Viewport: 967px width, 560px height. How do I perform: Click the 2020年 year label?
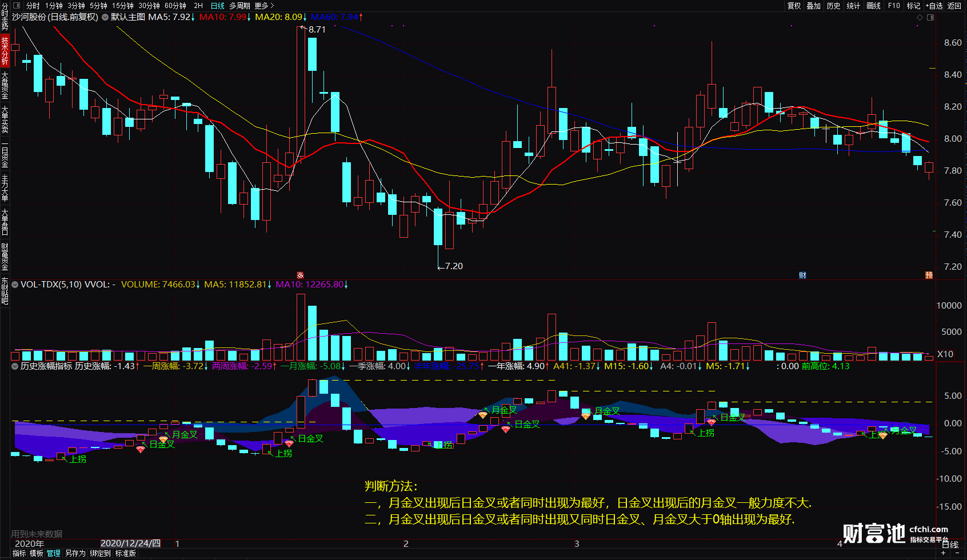click(29, 543)
